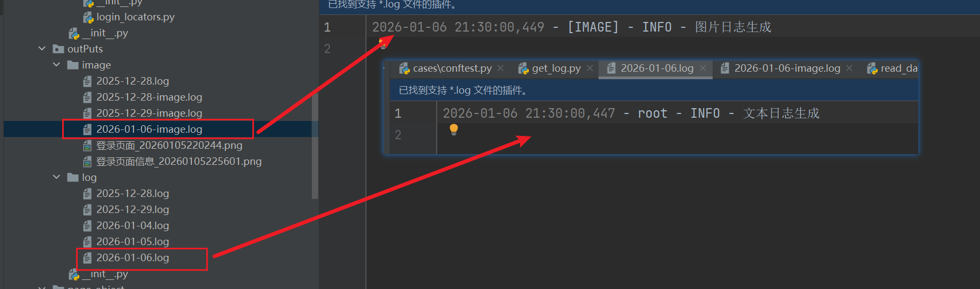Close the get_log.py tab

589,68
